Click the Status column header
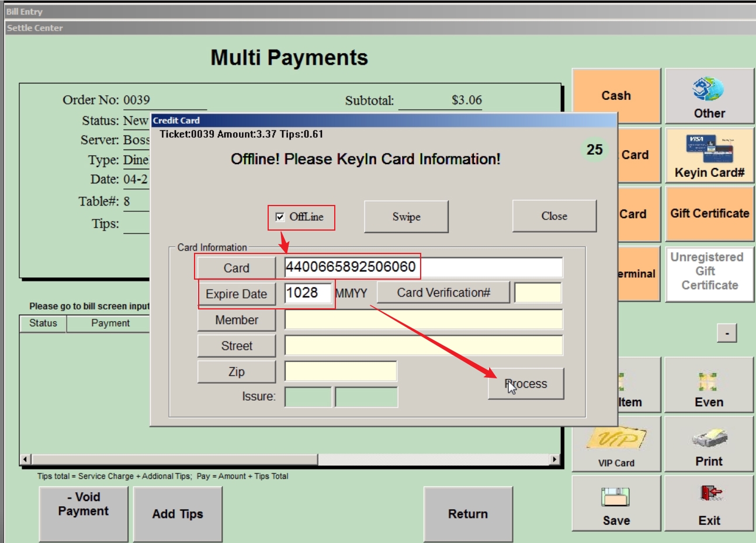This screenshot has height=543, width=756. 43,323
